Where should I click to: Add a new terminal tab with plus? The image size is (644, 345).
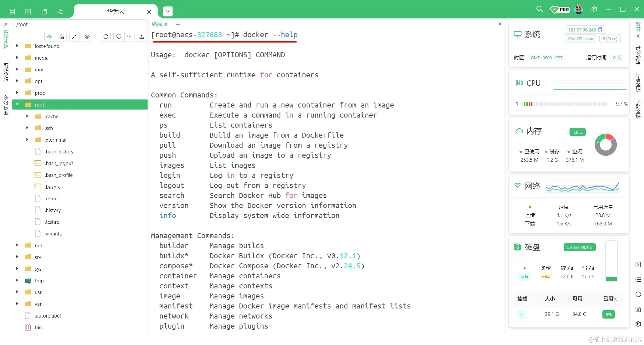pyautogui.click(x=178, y=24)
